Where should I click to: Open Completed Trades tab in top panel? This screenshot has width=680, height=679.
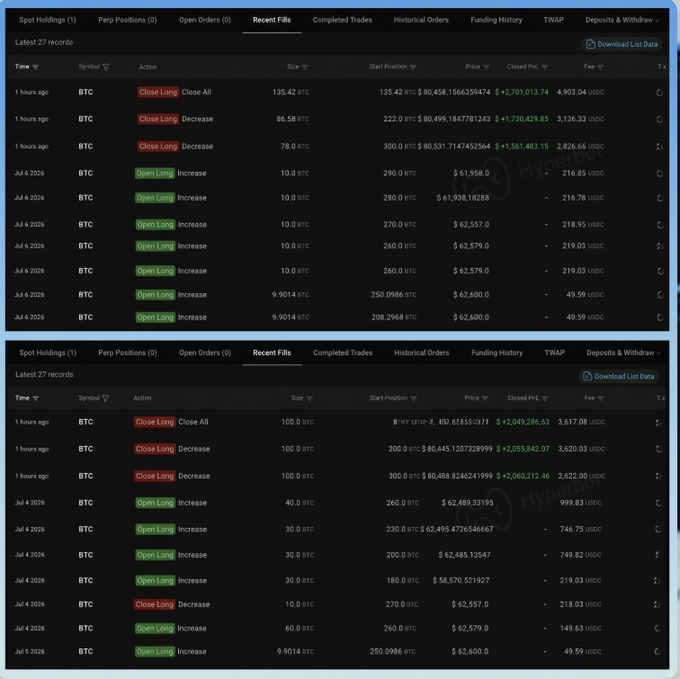pos(342,20)
